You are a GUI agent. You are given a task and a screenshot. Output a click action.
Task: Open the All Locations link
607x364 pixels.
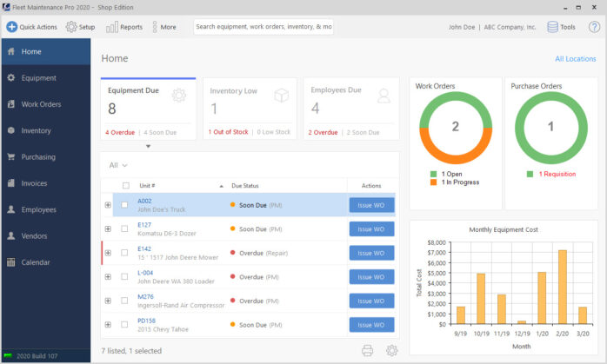575,59
